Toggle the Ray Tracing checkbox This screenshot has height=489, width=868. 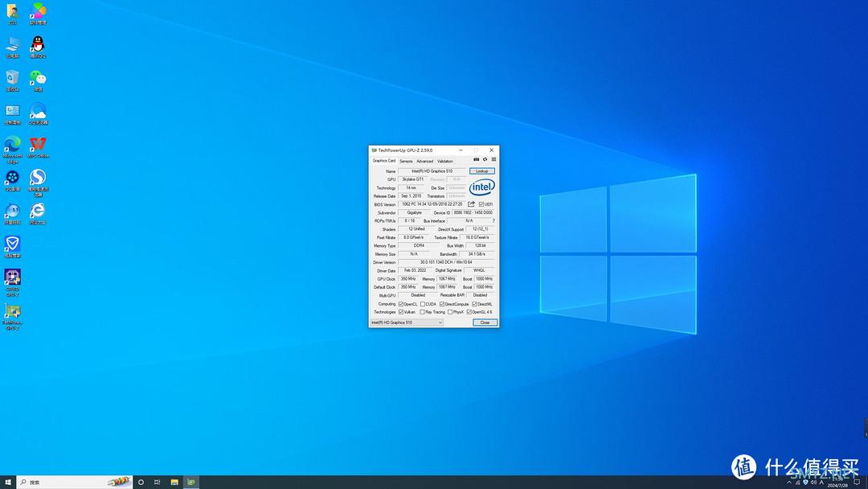coord(423,312)
